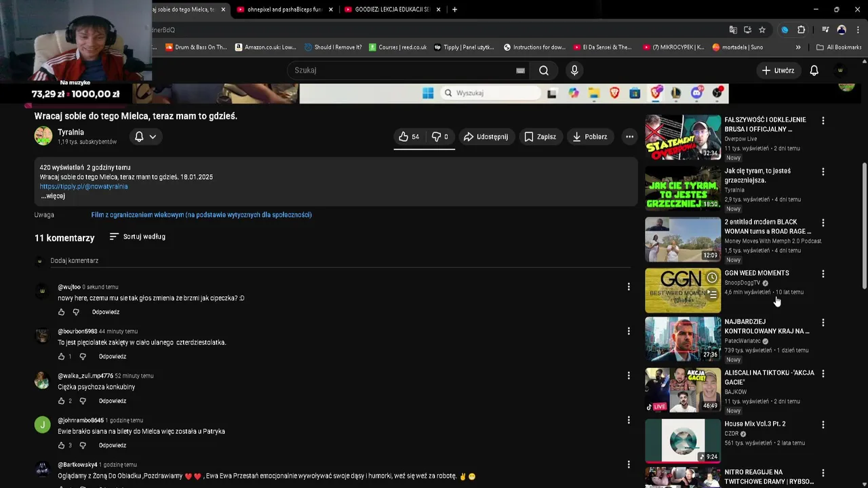The height and width of the screenshot is (488, 868).
Task: Open the mortadela | Suno bookmark
Action: click(x=737, y=47)
